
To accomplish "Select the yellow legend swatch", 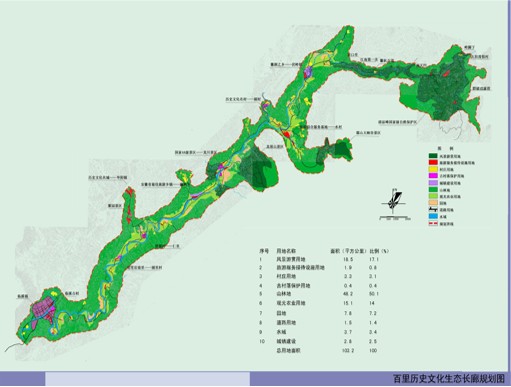I will pyautogui.click(x=433, y=169).
